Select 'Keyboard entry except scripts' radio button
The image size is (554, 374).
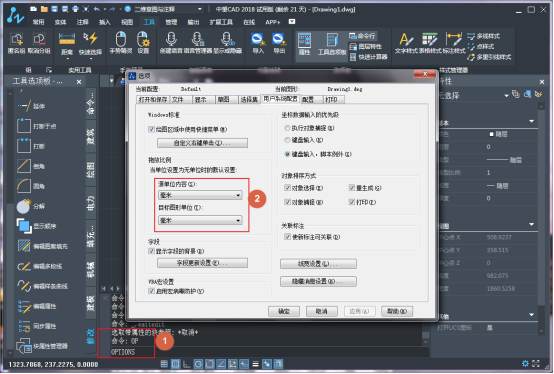pos(287,154)
